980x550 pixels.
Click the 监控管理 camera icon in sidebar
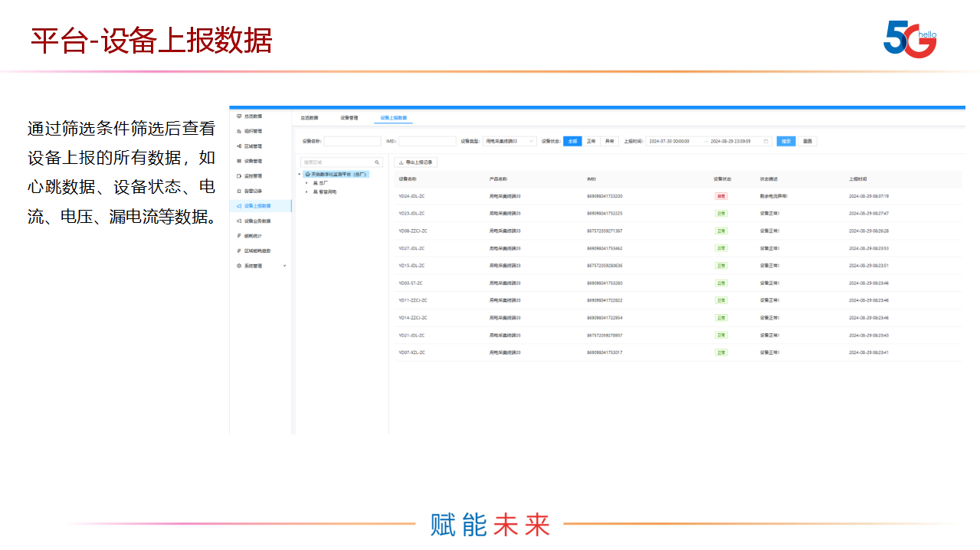pyautogui.click(x=239, y=176)
